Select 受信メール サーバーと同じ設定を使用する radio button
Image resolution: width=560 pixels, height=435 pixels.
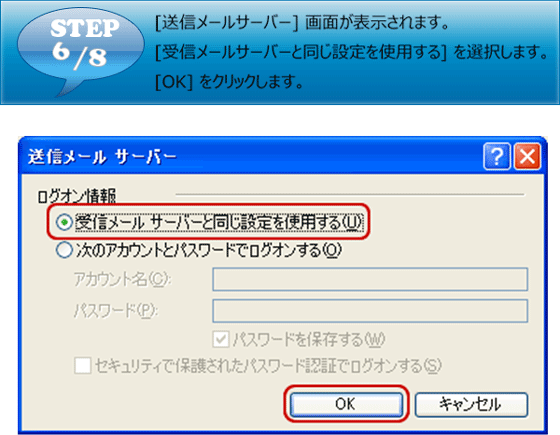tap(64, 222)
